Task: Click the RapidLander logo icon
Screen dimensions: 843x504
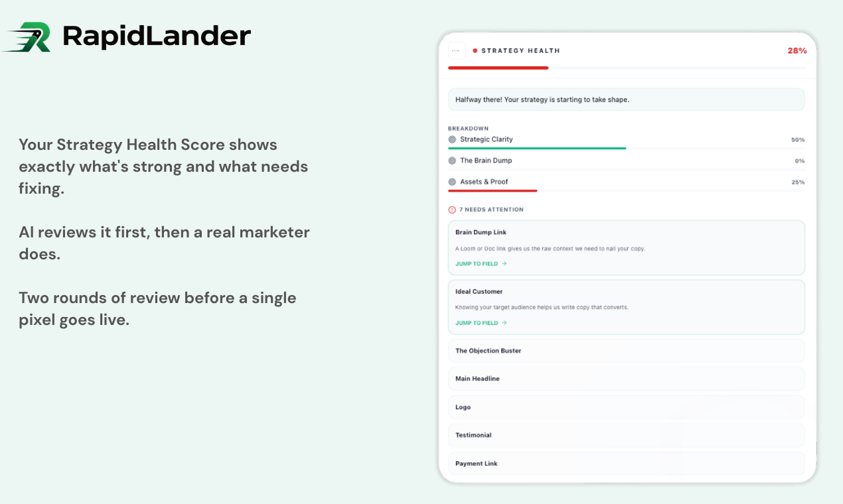Action: 28,36
